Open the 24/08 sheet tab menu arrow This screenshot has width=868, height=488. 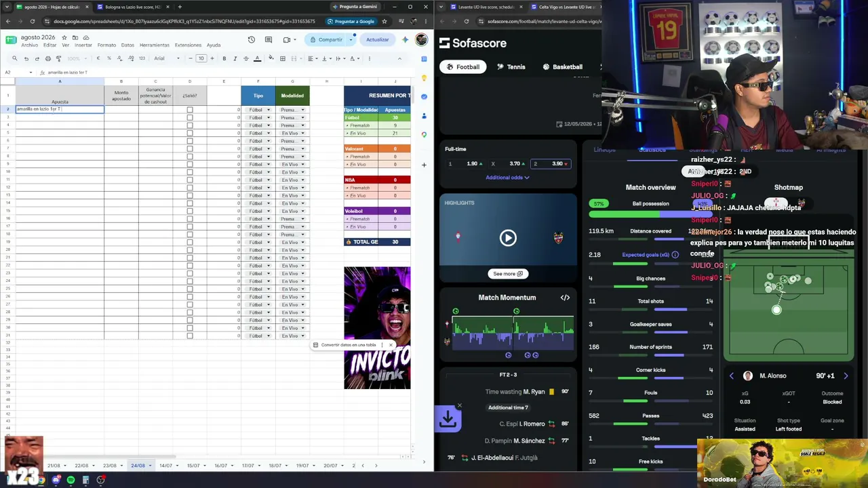point(151,466)
